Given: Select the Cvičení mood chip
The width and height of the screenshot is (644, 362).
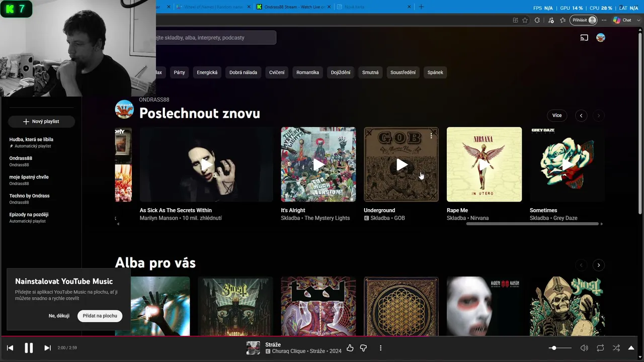Looking at the screenshot, I should click(277, 72).
